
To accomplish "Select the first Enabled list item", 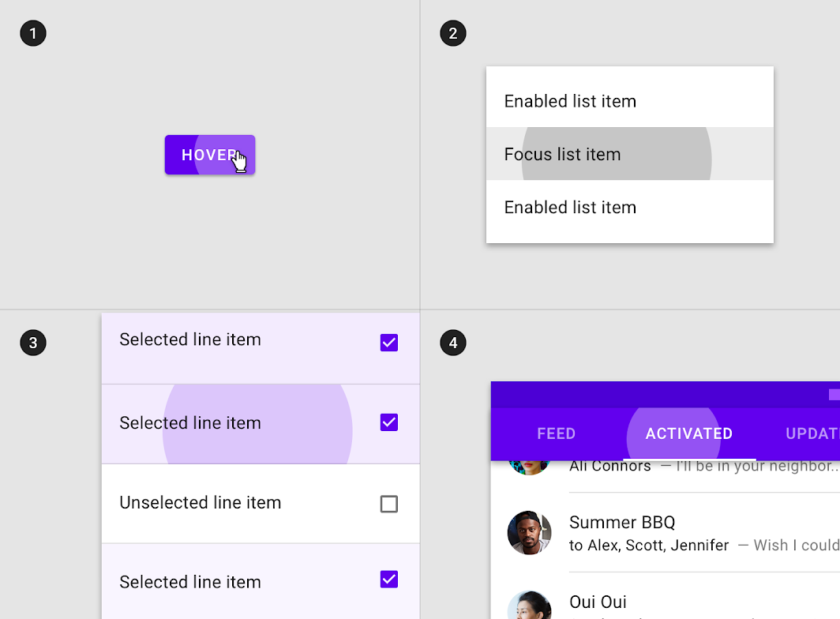I will 629,101.
